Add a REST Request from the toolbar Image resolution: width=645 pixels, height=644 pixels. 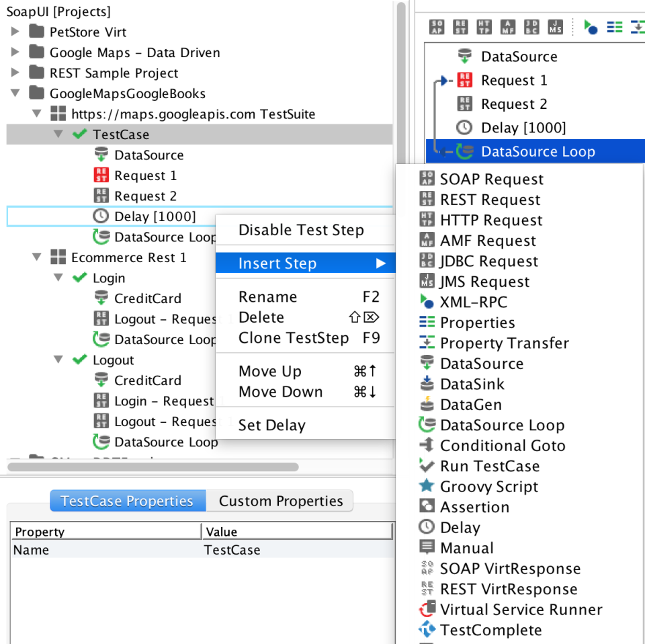click(460, 27)
